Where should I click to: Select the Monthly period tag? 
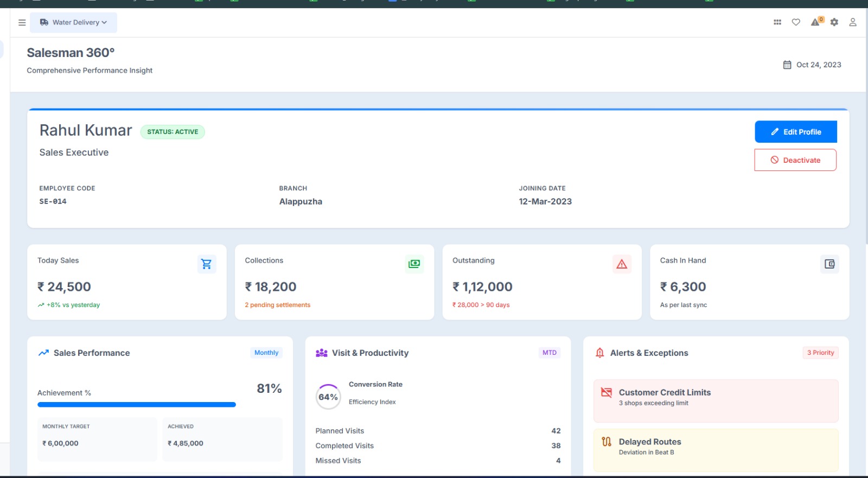click(266, 353)
